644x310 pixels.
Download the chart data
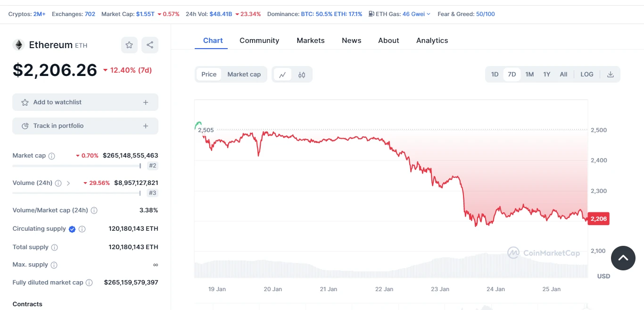click(611, 75)
